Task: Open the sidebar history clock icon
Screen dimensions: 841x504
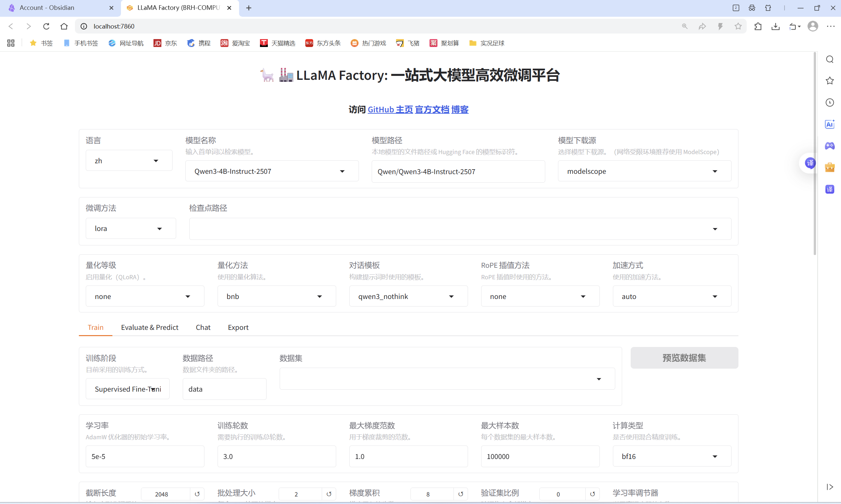Action: click(x=830, y=103)
